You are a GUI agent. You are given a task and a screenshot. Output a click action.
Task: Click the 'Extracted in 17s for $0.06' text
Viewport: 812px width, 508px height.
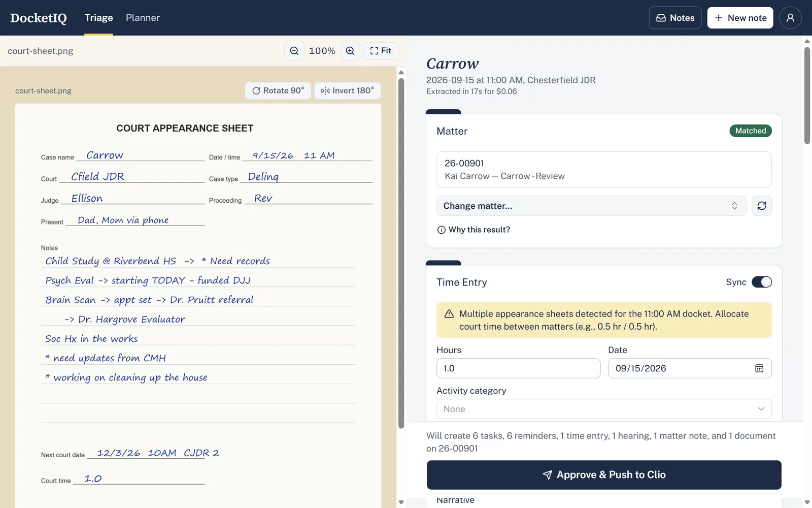click(x=471, y=91)
